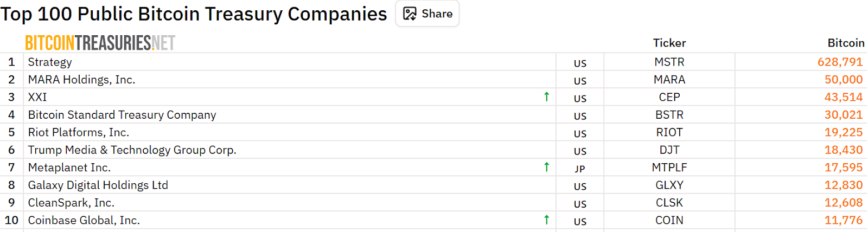Click the page title heading

click(x=194, y=14)
